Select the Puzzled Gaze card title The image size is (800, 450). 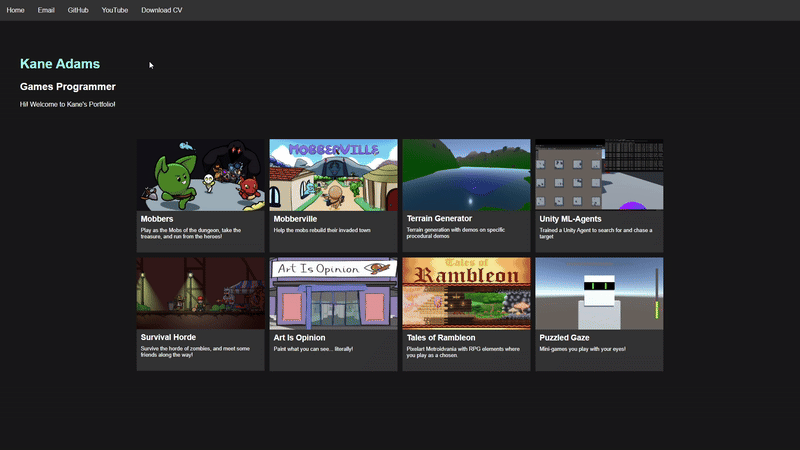(x=565, y=337)
